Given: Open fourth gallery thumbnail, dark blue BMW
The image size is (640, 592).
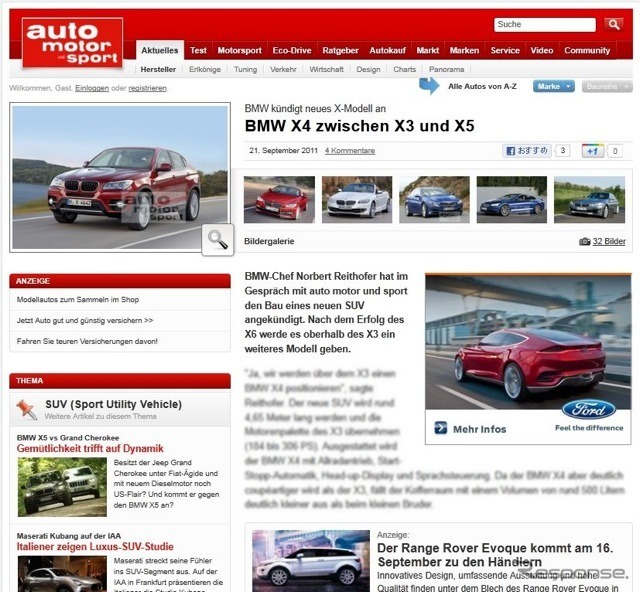Looking at the screenshot, I should coord(512,200).
